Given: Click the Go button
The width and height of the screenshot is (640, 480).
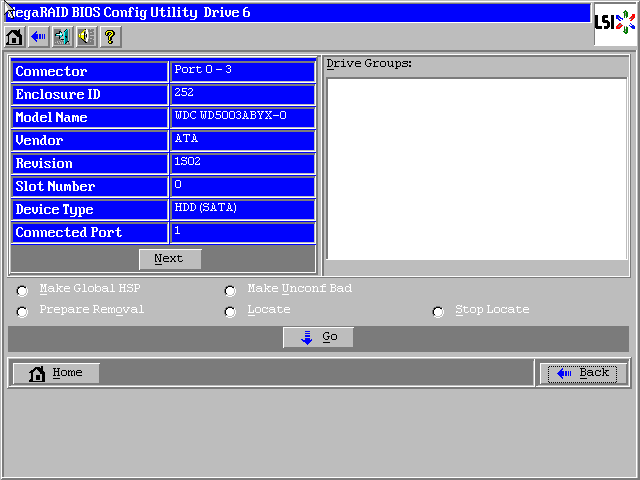Looking at the screenshot, I should (318, 338).
